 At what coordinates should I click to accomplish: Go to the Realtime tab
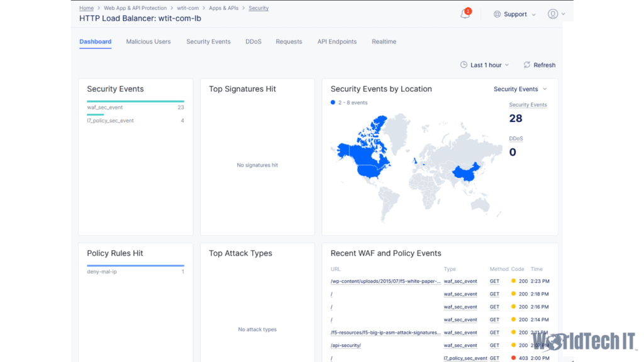tap(384, 41)
